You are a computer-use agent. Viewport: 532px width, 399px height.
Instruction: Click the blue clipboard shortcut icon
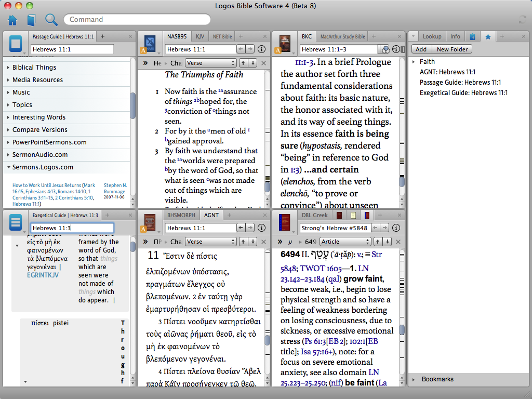tap(473, 36)
